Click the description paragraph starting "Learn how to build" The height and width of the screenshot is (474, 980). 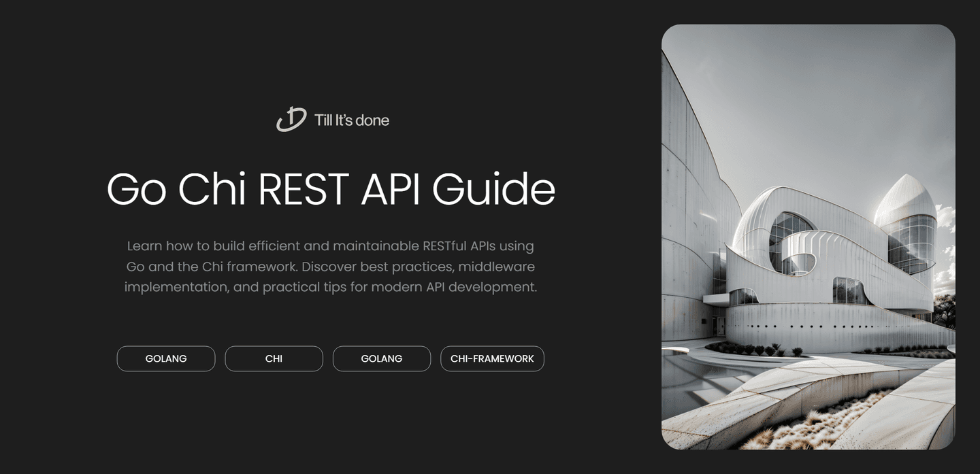tap(331, 266)
